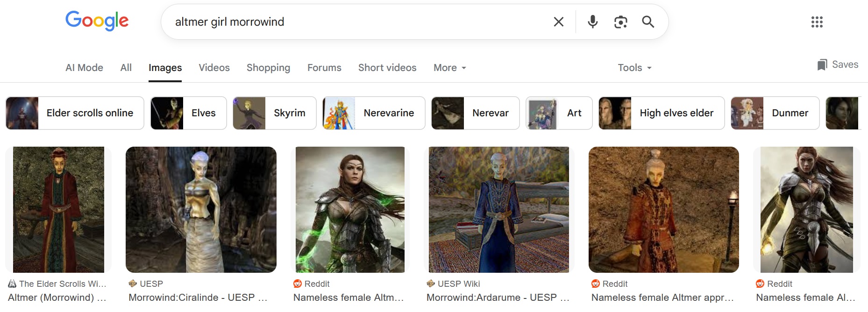Switch to Short videos tab
Screen dimensions: 868x312
point(387,68)
